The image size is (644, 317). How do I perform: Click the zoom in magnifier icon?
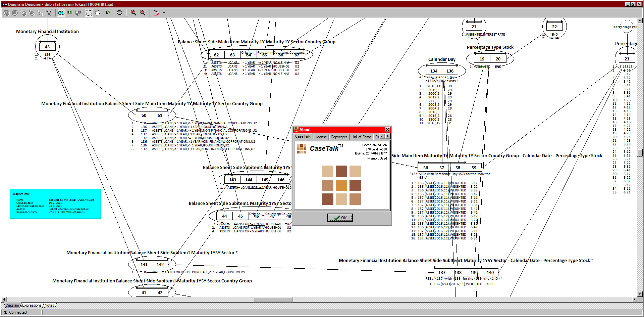coord(133,13)
